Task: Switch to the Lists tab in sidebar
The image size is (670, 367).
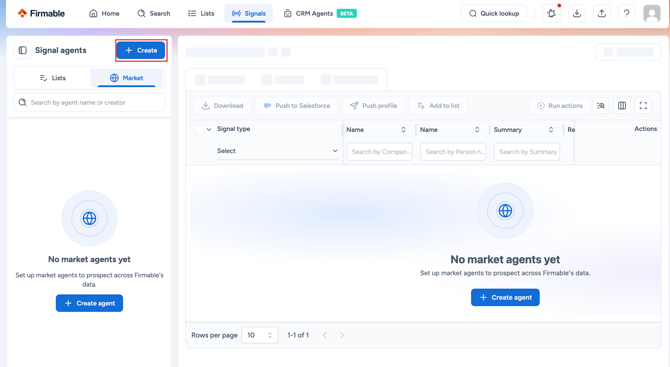Action: point(53,78)
